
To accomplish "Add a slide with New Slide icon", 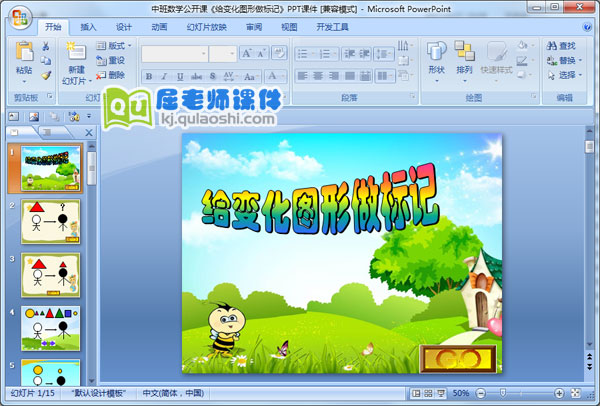I will pos(76,52).
